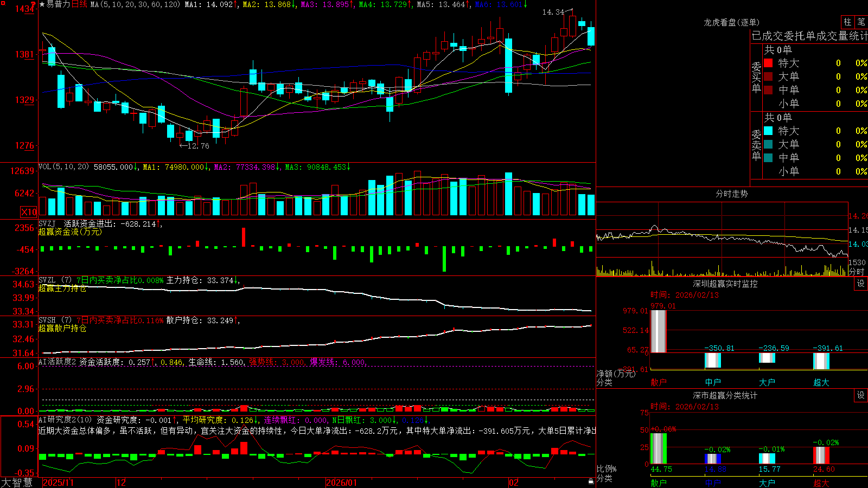
Task: Click teal 中单 sell order swatch
Action: click(768, 158)
